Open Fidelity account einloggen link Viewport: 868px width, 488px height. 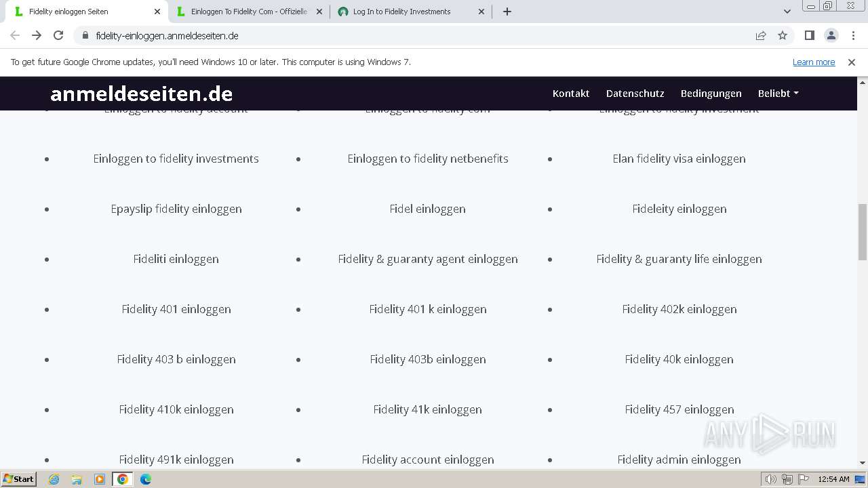428,460
